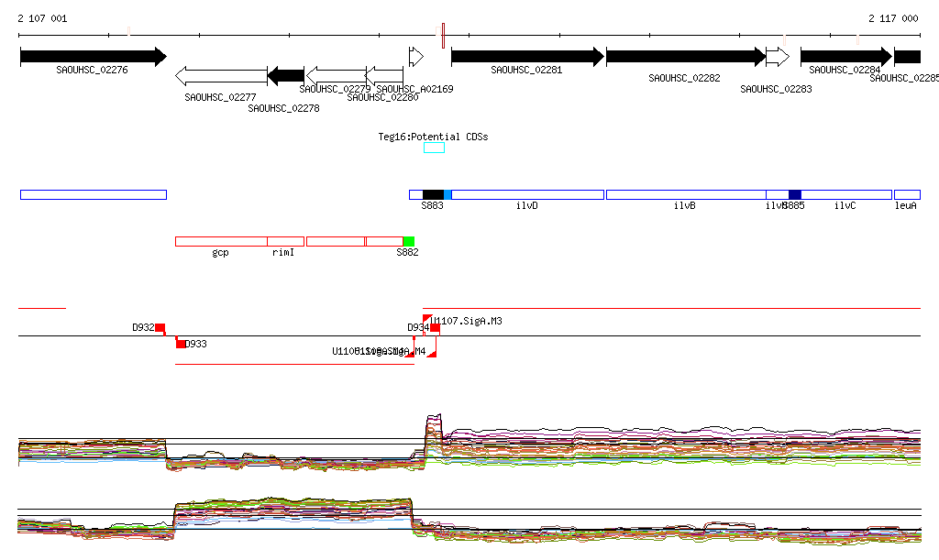
Task: Click the green S882 segment box
Action: pos(408,241)
